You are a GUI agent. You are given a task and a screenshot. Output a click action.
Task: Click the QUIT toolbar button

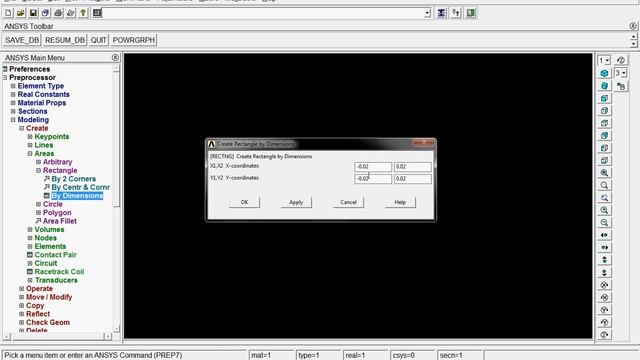[x=98, y=40]
